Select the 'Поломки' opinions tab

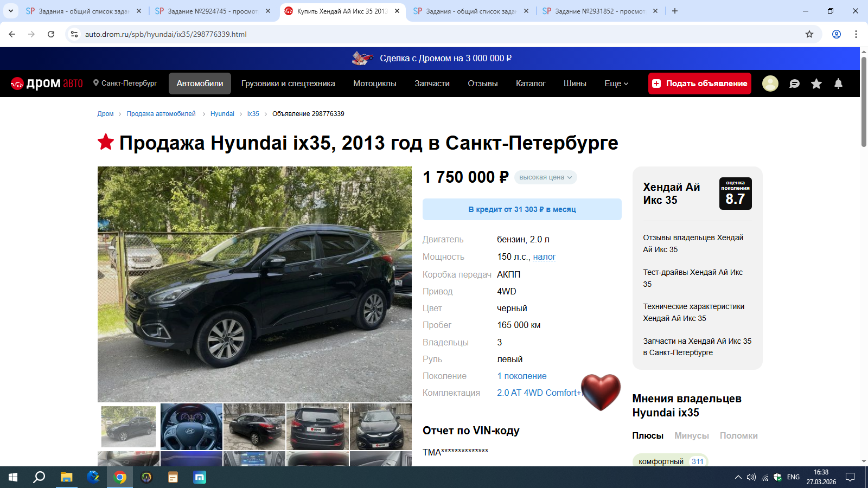click(x=739, y=436)
